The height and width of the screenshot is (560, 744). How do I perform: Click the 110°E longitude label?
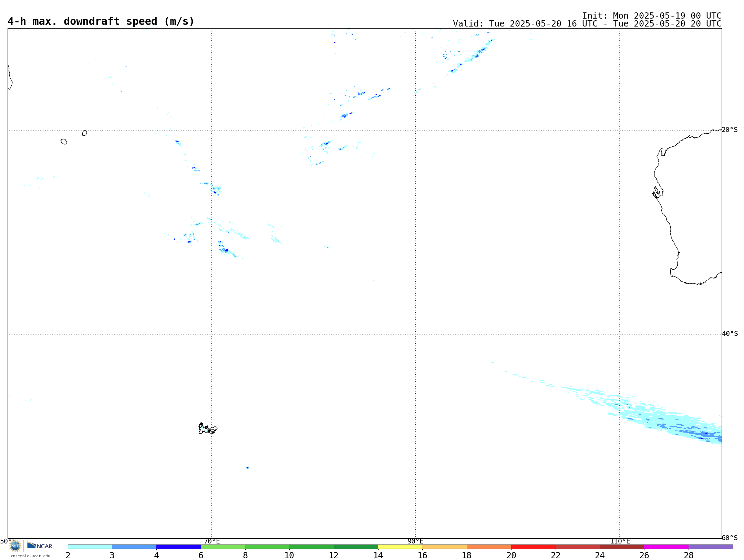[620, 541]
